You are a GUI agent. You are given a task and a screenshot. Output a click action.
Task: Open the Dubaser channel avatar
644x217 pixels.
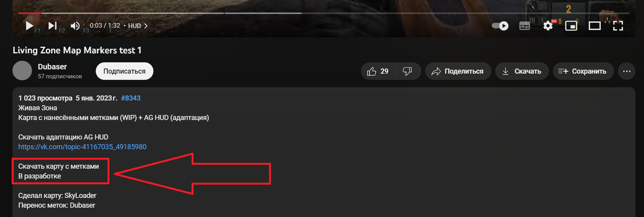(22, 71)
